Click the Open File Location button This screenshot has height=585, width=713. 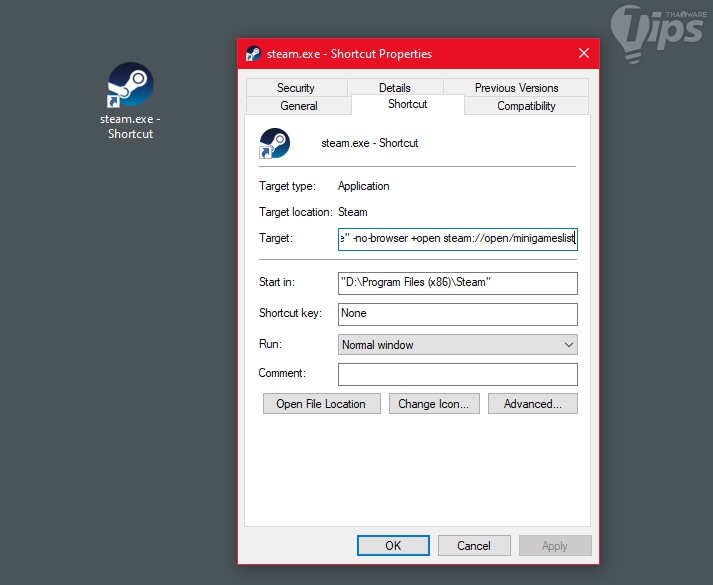[x=321, y=404]
